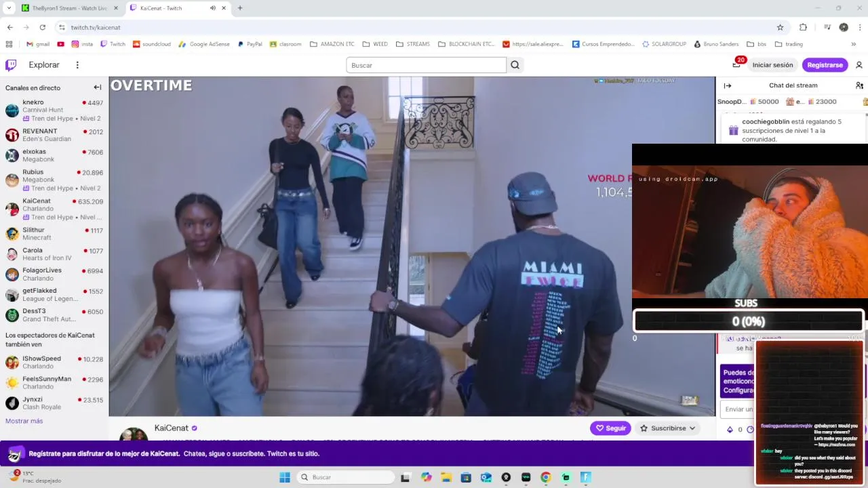The height and width of the screenshot is (488, 868).
Task: Reload the twitch.tv page
Action: pos(42,27)
